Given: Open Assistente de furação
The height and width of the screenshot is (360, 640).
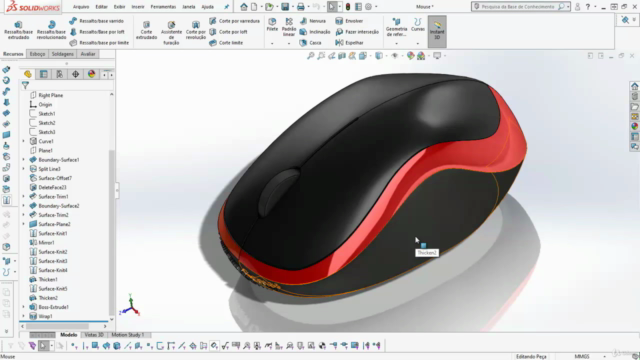Looking at the screenshot, I should (171, 33).
